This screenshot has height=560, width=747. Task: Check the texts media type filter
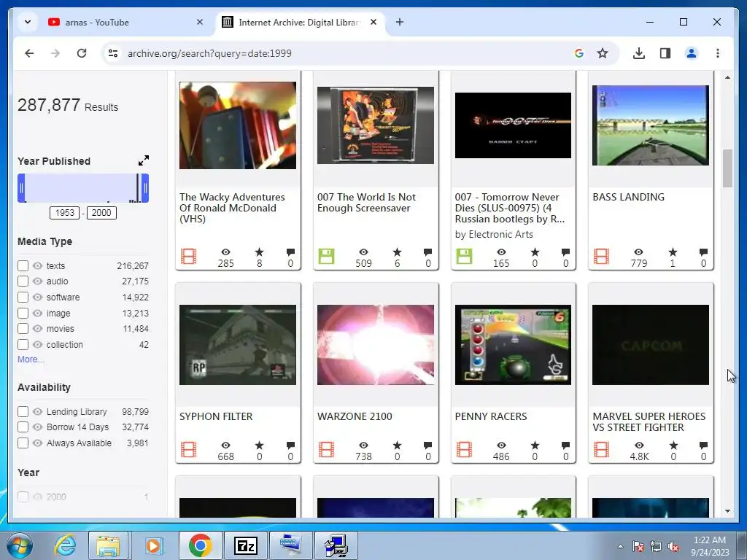(x=23, y=265)
